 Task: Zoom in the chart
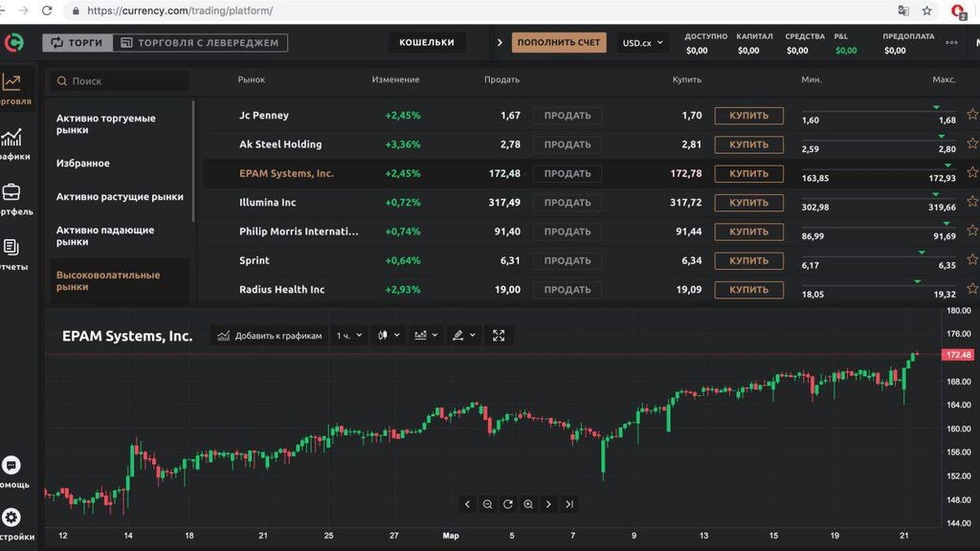(528, 504)
